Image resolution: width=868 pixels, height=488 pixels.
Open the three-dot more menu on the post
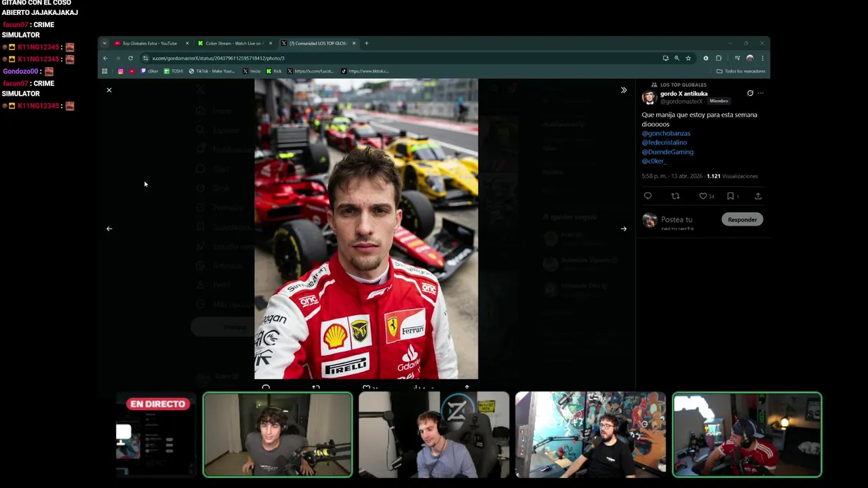tap(761, 94)
